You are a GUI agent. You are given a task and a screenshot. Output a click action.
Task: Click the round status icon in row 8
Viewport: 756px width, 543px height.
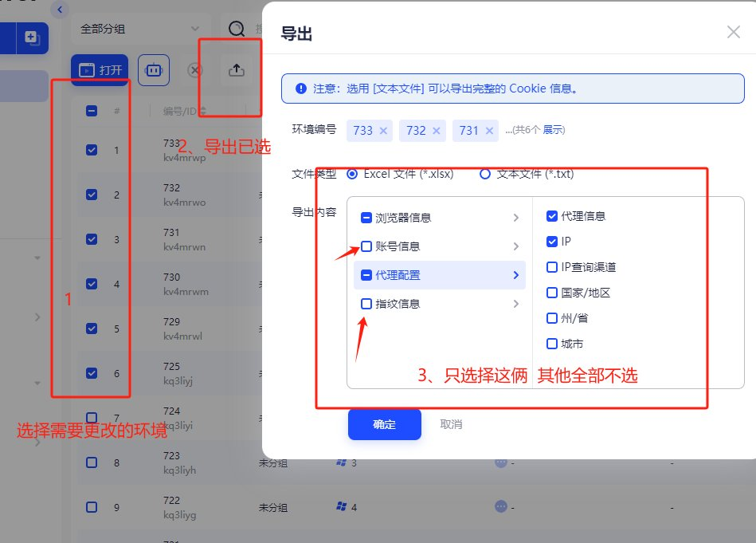tap(501, 462)
